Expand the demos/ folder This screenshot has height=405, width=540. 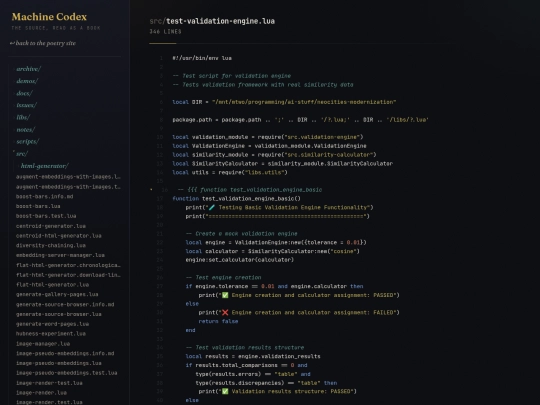coord(27,81)
